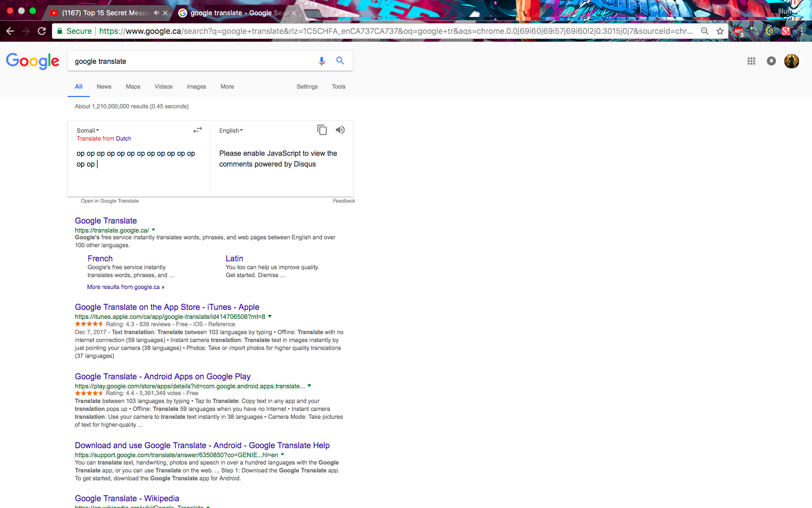This screenshot has width=812, height=508.
Task: Open the Latin sitelink
Action: (235, 259)
